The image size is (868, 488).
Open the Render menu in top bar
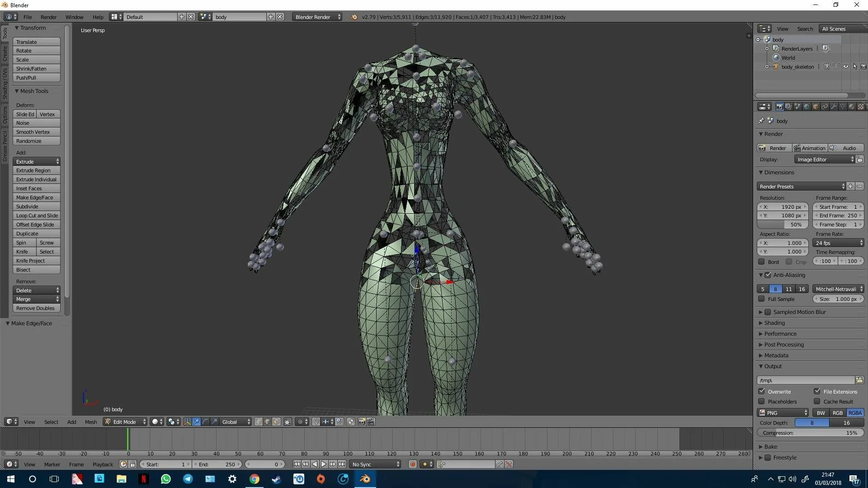point(48,17)
